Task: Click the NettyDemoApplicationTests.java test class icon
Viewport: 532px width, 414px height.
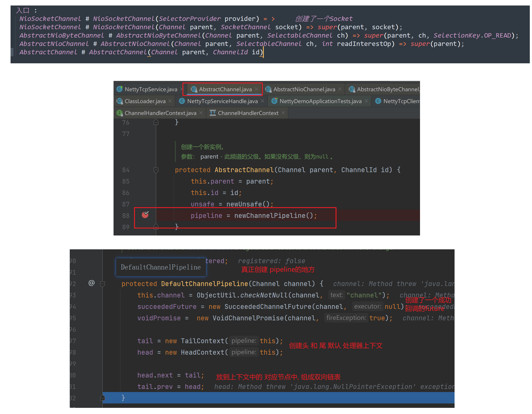Action: (275, 101)
